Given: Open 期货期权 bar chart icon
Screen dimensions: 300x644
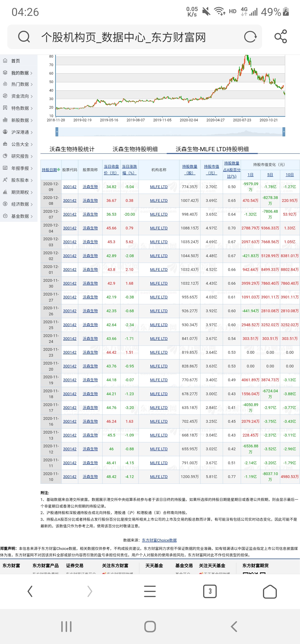Looking at the screenshot, I should pyautogui.click(x=5, y=192).
